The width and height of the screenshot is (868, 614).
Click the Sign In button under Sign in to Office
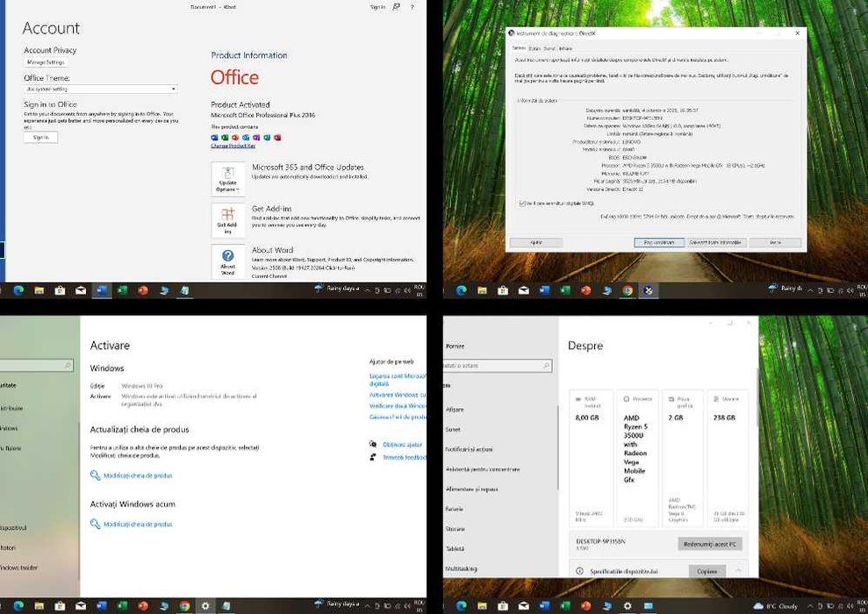pos(40,137)
